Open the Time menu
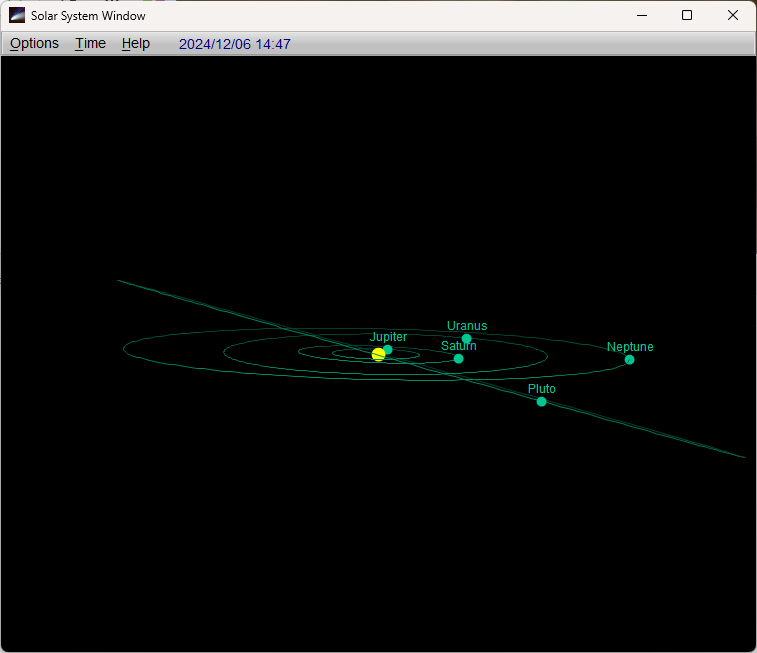This screenshot has width=757, height=653. coord(90,43)
